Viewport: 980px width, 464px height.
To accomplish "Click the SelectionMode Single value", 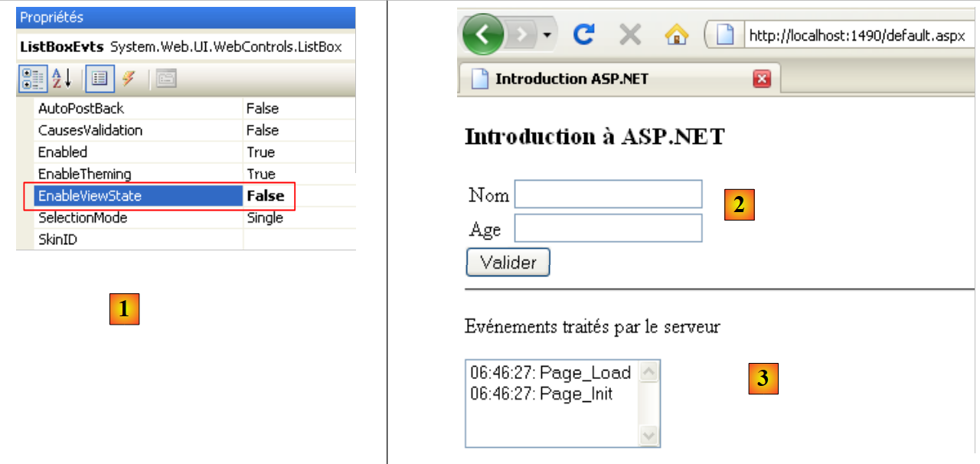I will click(x=265, y=218).
